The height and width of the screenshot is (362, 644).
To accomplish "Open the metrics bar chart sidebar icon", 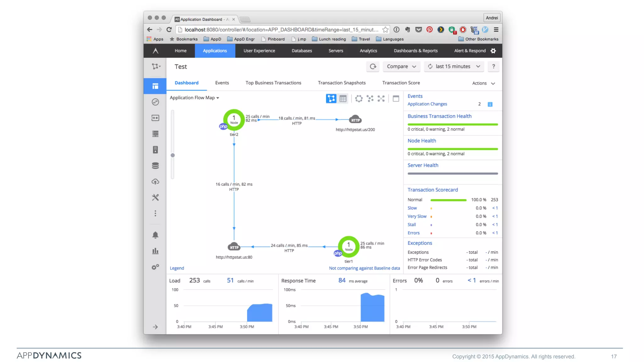I will (x=155, y=251).
